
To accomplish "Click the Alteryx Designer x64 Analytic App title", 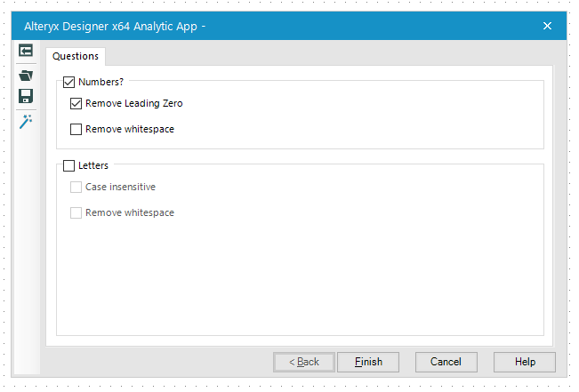I will 115,27.
